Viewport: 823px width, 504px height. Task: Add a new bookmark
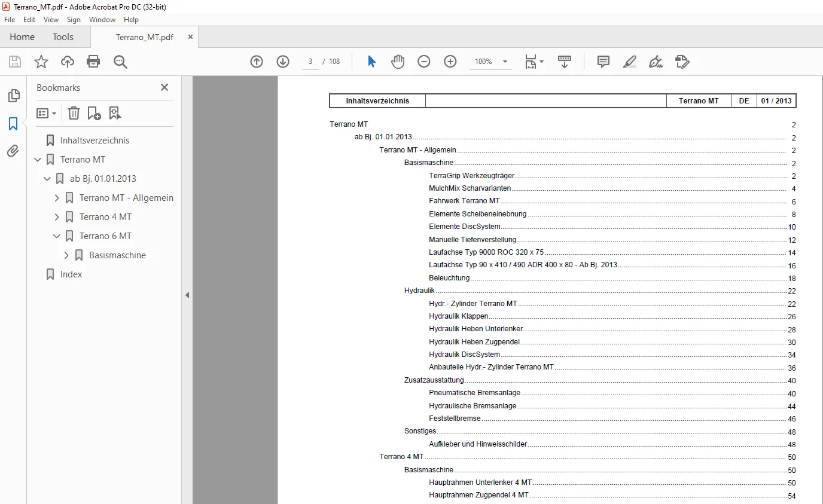[x=94, y=113]
